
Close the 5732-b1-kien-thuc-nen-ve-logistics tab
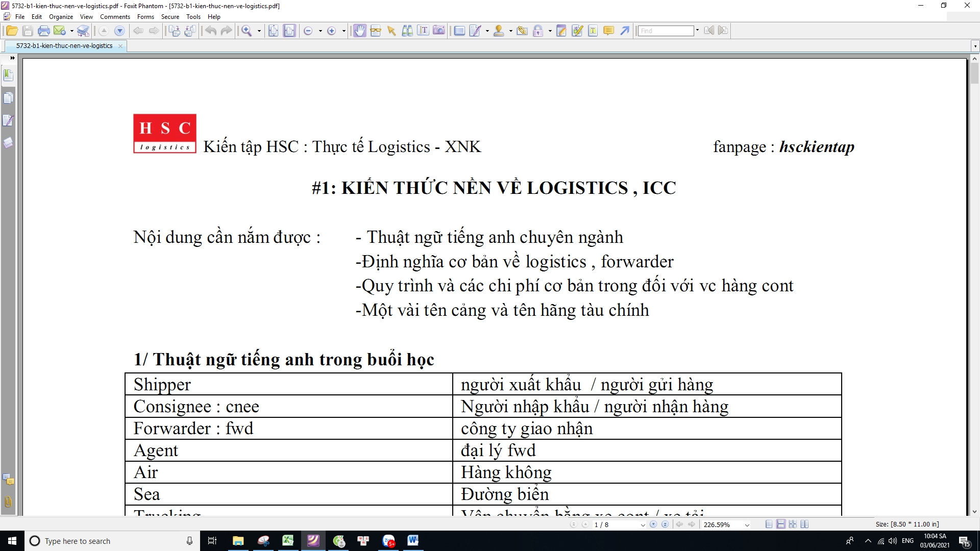point(120,46)
